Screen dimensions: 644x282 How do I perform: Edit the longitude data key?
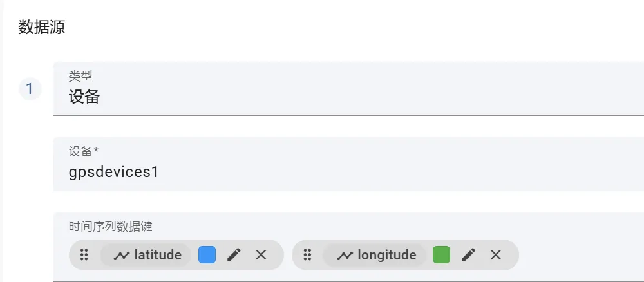(x=469, y=255)
